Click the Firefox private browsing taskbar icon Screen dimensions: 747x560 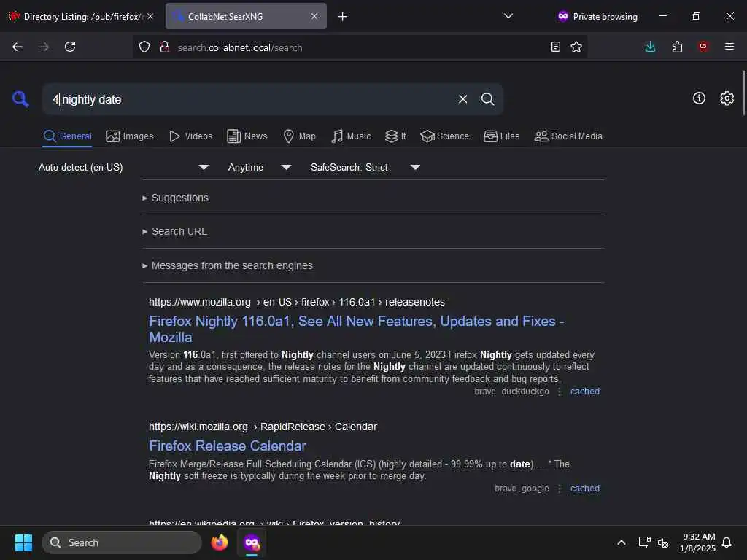252,542
